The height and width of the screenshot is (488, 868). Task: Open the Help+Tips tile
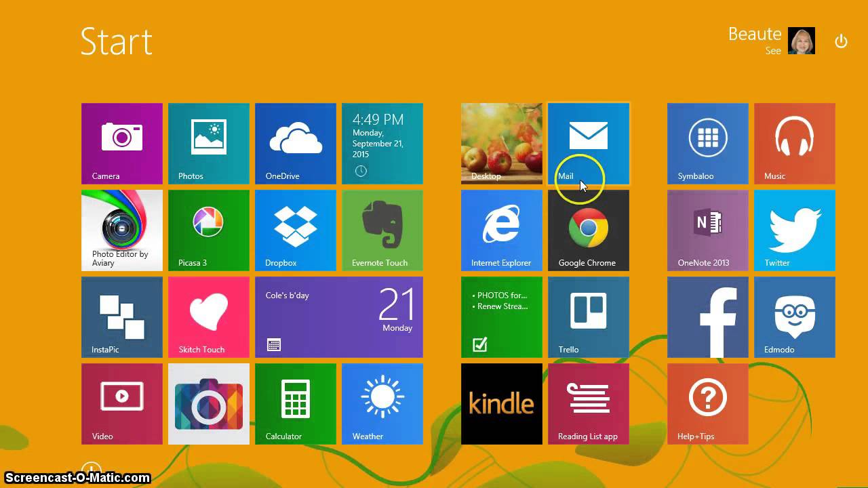pos(708,404)
